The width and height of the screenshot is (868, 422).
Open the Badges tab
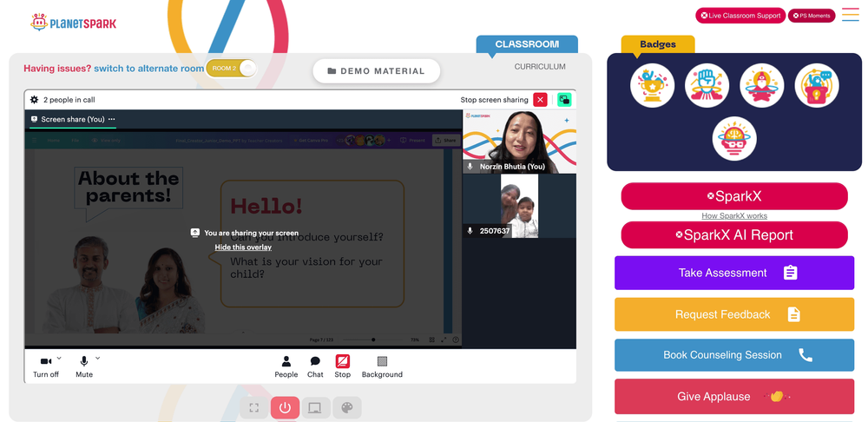pyautogui.click(x=658, y=44)
